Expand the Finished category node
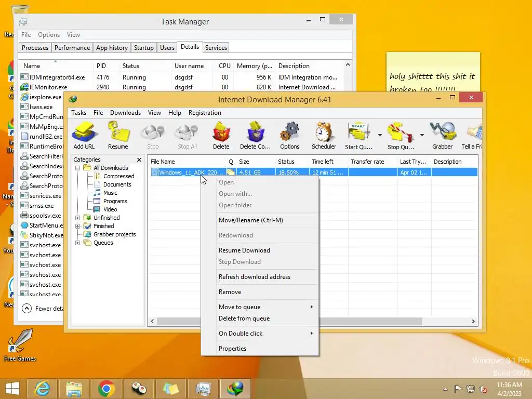Viewport: 532px width, 399px height. tap(78, 227)
